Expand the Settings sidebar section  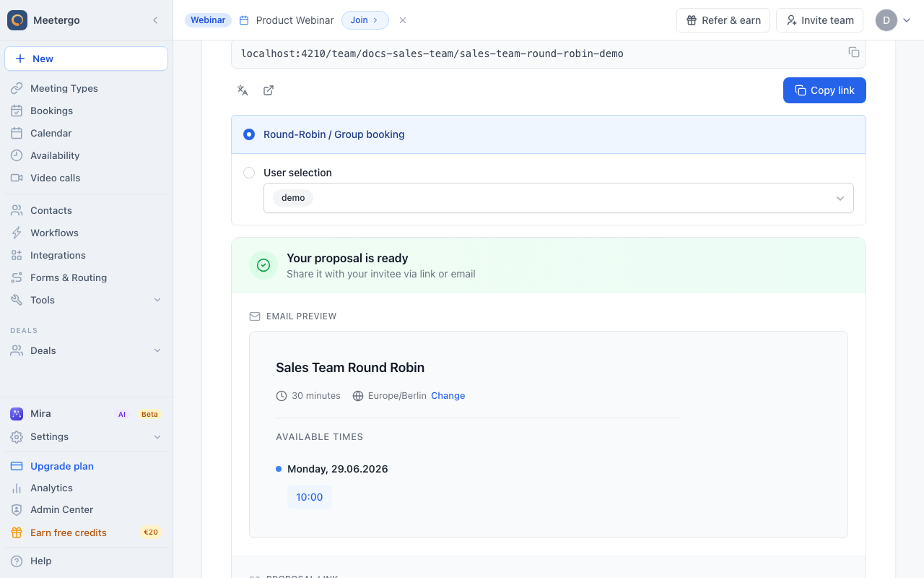click(x=87, y=436)
